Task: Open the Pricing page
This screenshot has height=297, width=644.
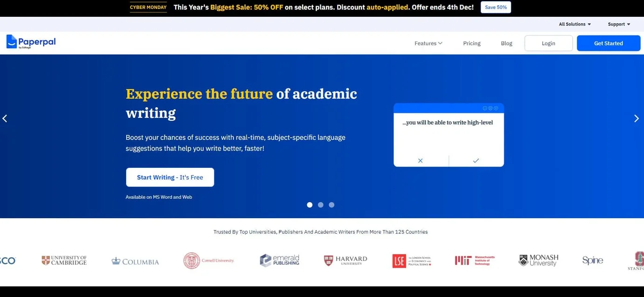Action: click(x=472, y=43)
